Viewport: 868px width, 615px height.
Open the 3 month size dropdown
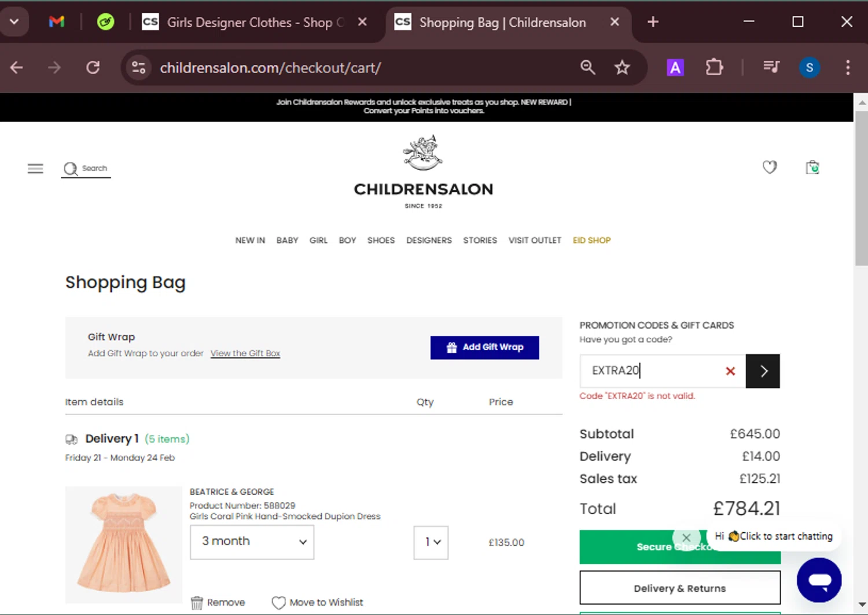[x=252, y=542]
